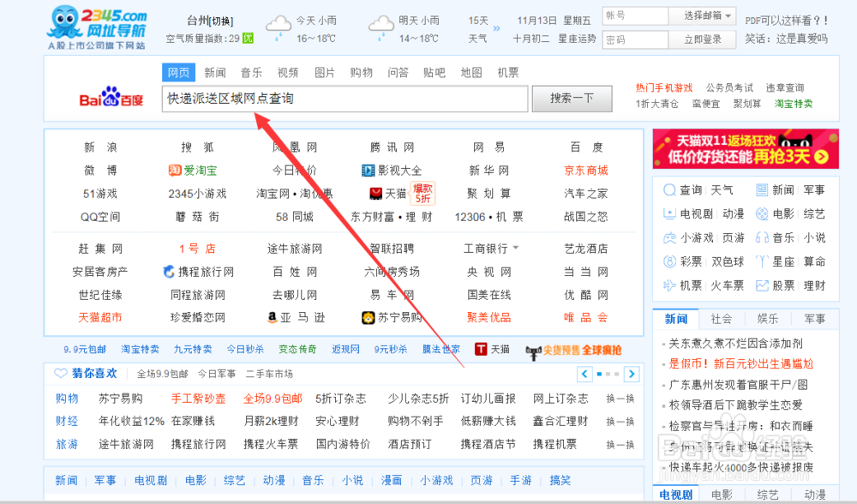Select the 新闻 search tab
The width and height of the screenshot is (857, 504).
pos(215,73)
